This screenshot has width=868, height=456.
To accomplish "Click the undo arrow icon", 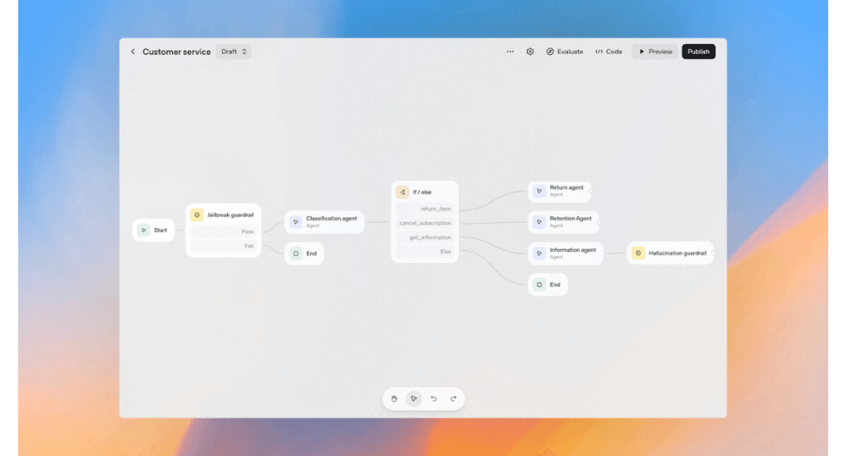I will (434, 398).
